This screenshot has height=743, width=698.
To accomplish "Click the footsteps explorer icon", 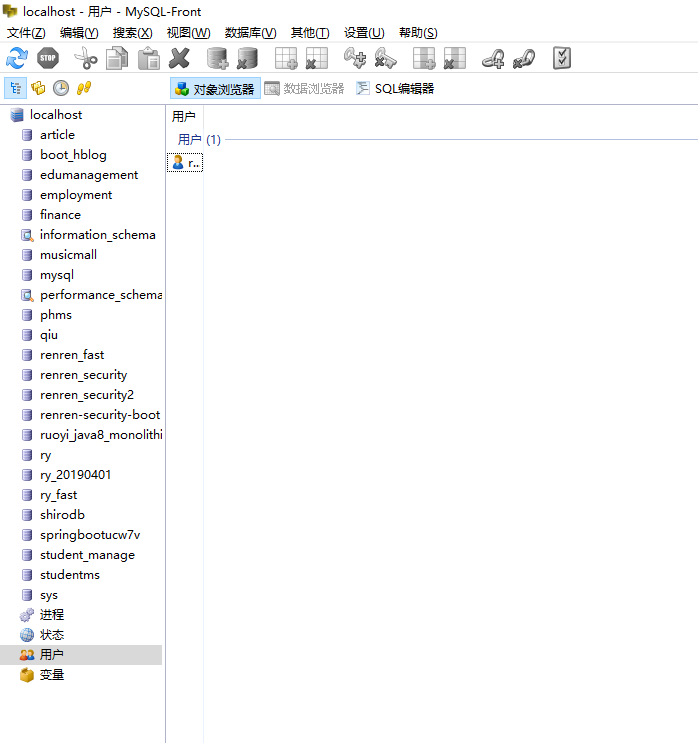I will pyautogui.click(x=84, y=88).
